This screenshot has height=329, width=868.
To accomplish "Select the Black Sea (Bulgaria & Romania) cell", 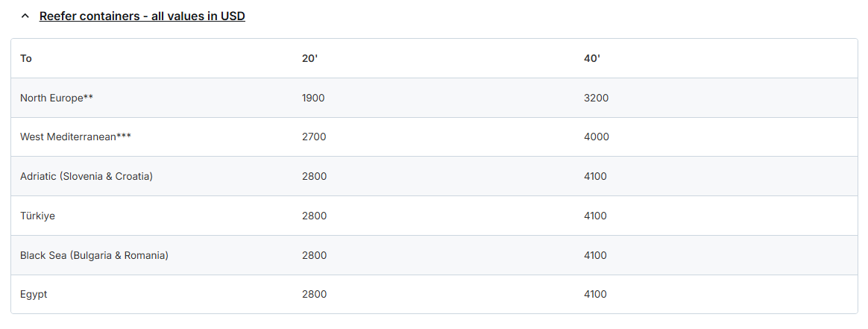I will click(x=94, y=256).
